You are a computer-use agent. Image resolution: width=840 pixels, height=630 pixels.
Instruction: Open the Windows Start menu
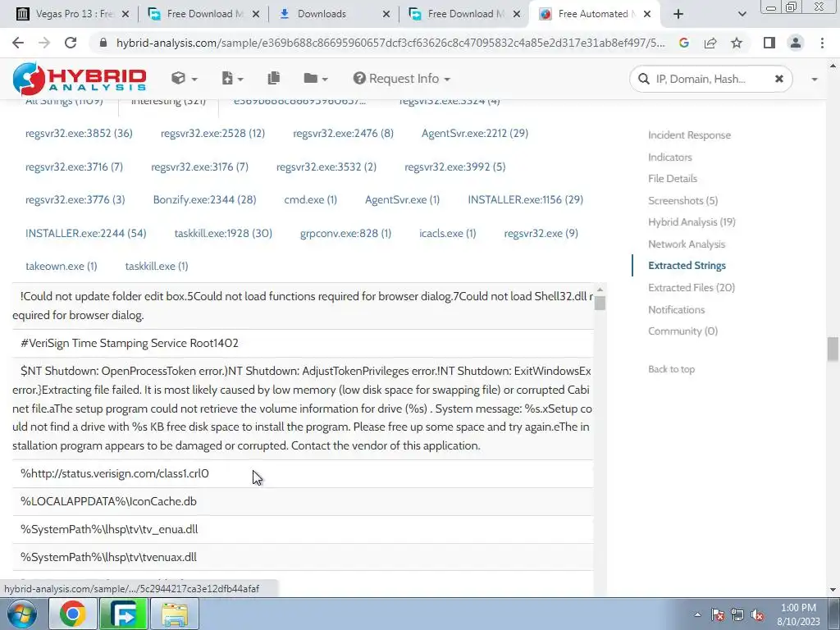(x=21, y=614)
